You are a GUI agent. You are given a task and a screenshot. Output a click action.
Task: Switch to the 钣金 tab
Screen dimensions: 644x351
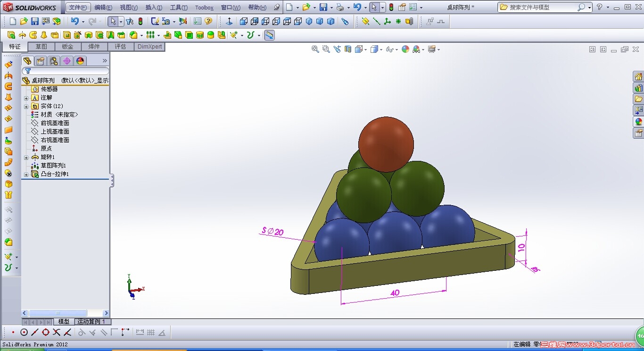(68, 47)
